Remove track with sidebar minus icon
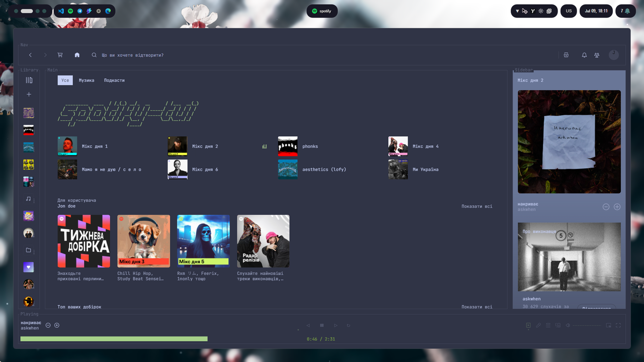644x362 pixels. [606, 207]
